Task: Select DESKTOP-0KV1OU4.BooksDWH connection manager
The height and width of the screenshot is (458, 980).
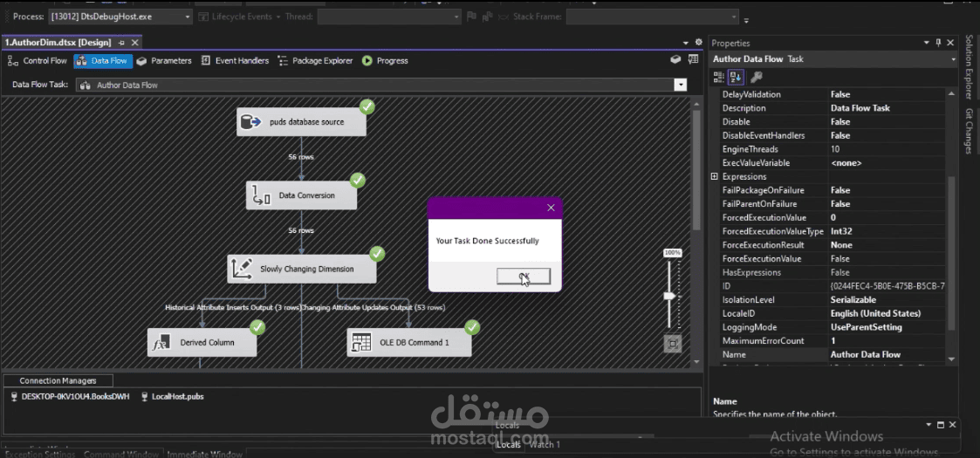Action: click(70, 397)
